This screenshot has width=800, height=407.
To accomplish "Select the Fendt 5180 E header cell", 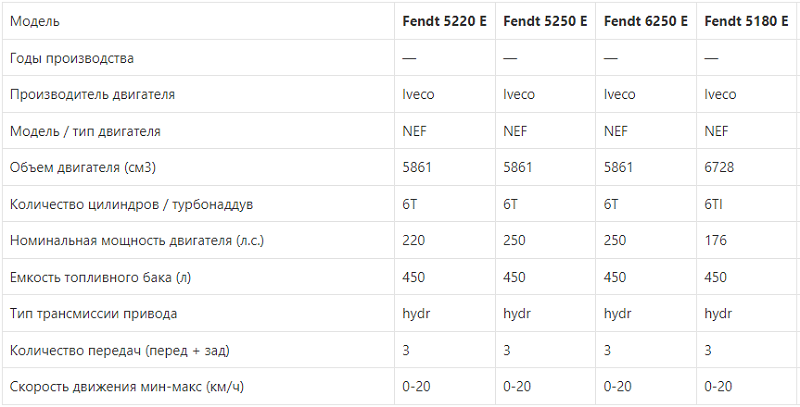I will point(746,21).
